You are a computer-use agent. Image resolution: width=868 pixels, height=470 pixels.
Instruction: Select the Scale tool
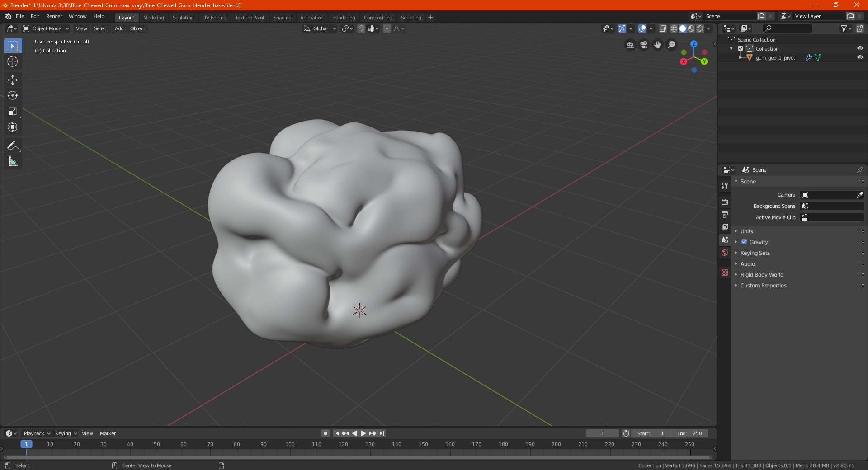[13, 111]
